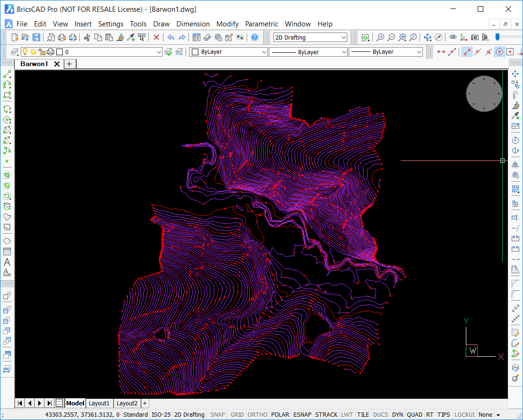Close the Barwon1 document tab
The height and width of the screenshot is (420, 523).
57,64
